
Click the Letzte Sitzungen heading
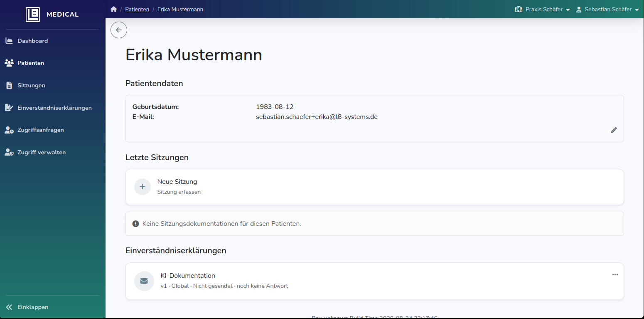click(x=157, y=158)
